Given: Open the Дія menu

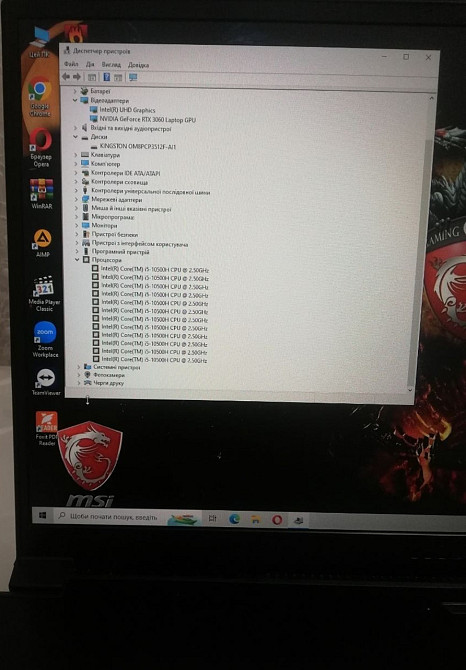Looking at the screenshot, I should [90, 65].
